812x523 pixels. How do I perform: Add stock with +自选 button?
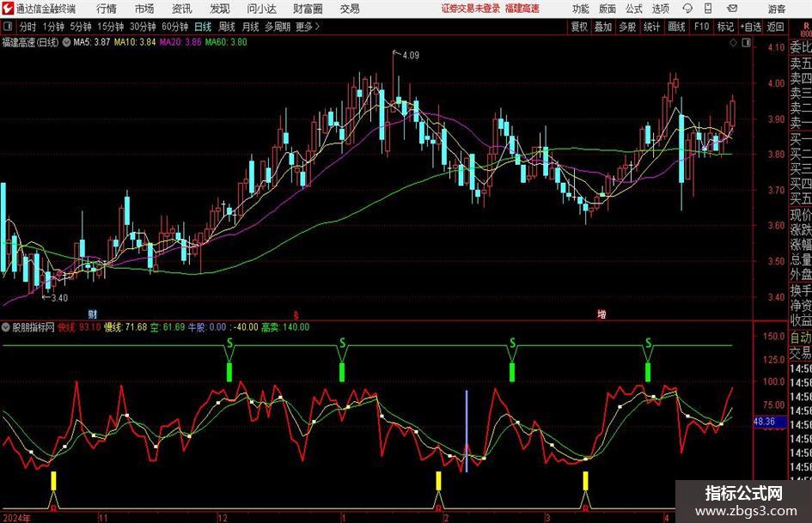click(751, 27)
